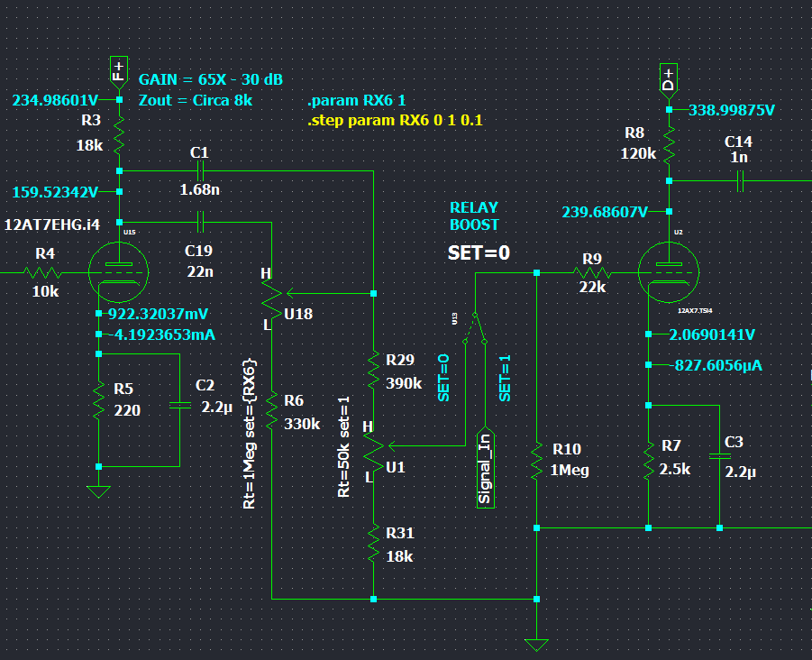This screenshot has width=812, height=660.
Task: Click the relay switch U13 symbol
Action: pyautogui.click(x=475, y=329)
